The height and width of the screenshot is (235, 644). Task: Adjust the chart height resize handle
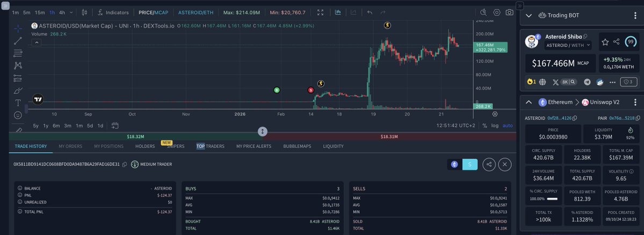click(263, 132)
